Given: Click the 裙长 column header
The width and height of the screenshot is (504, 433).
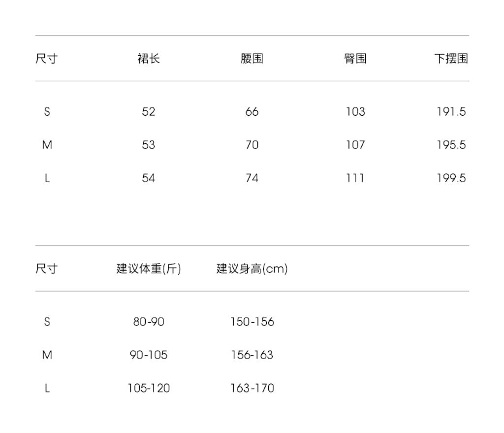Looking at the screenshot, I should pos(149,59).
